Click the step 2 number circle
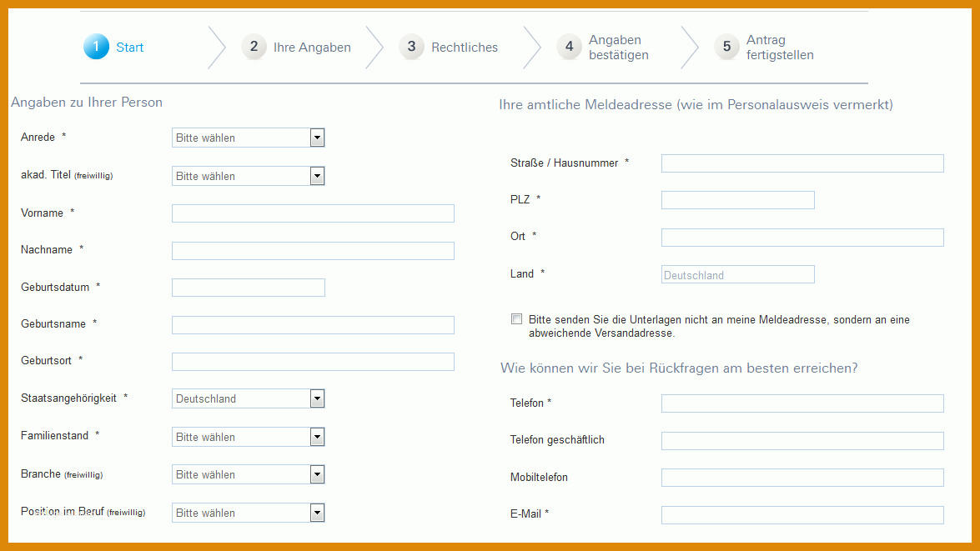 tap(254, 47)
